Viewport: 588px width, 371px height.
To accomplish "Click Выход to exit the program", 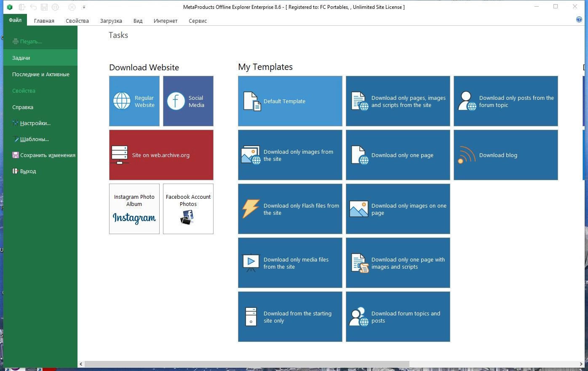I will click(x=40, y=171).
